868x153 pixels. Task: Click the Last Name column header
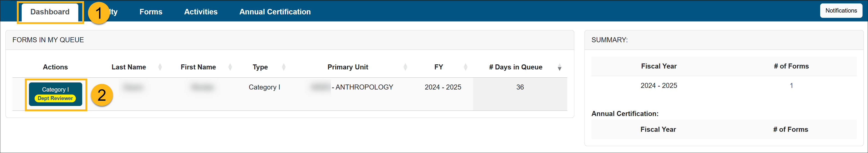click(x=128, y=67)
